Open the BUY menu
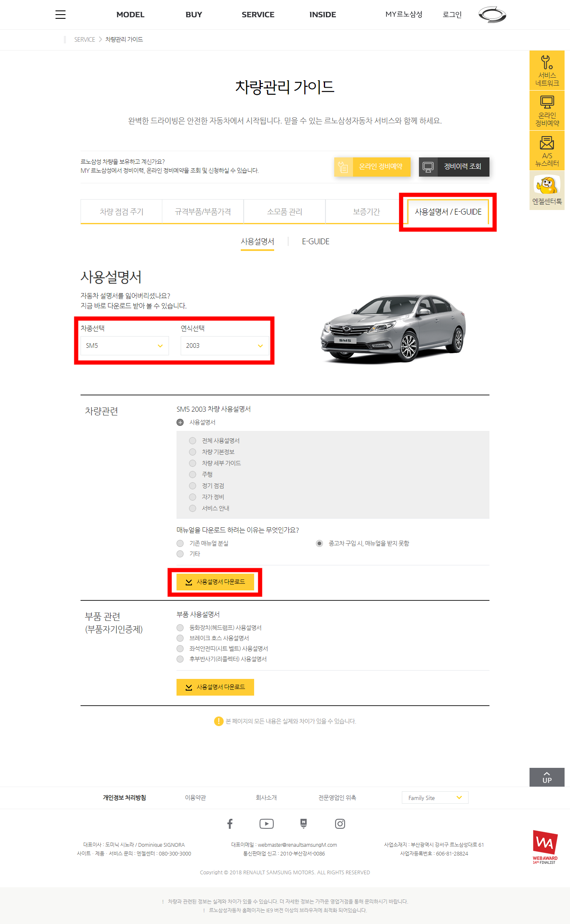570x924 pixels. point(194,15)
